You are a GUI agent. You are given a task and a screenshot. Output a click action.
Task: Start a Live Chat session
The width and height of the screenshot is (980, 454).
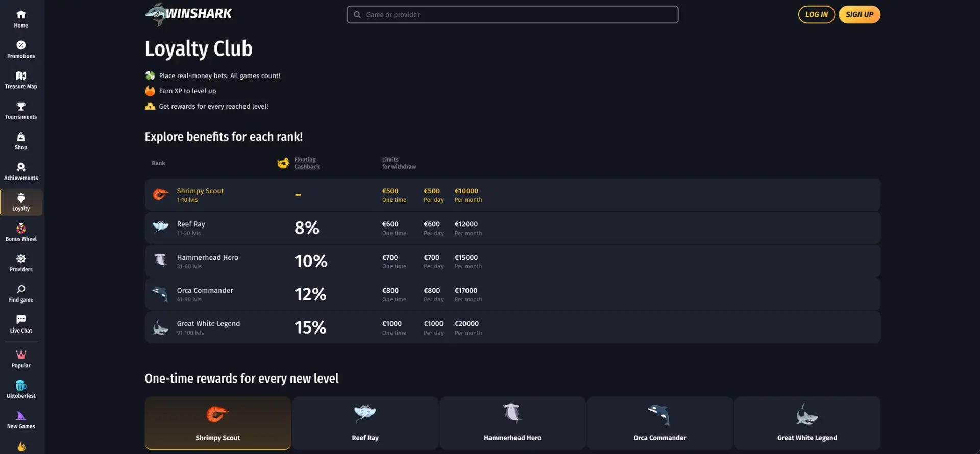pos(21,324)
